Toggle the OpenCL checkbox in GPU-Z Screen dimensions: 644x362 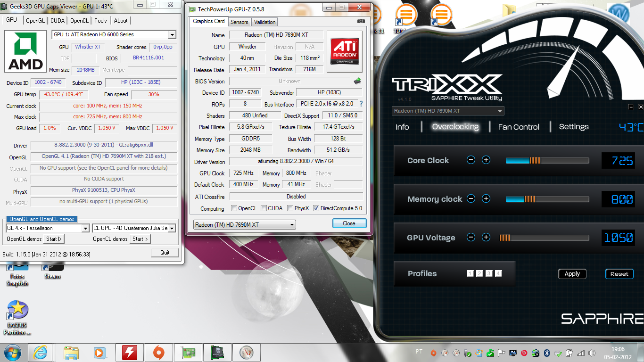[x=234, y=208]
